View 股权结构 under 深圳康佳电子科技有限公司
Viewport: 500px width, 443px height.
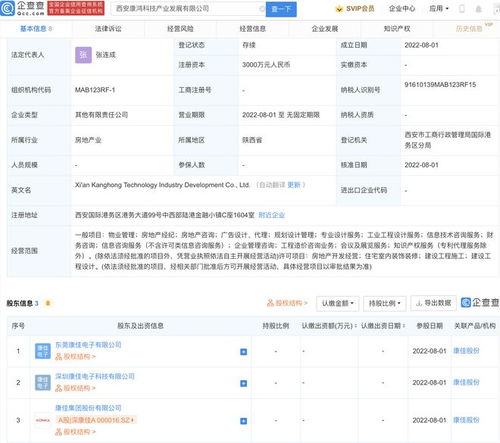(x=75, y=388)
